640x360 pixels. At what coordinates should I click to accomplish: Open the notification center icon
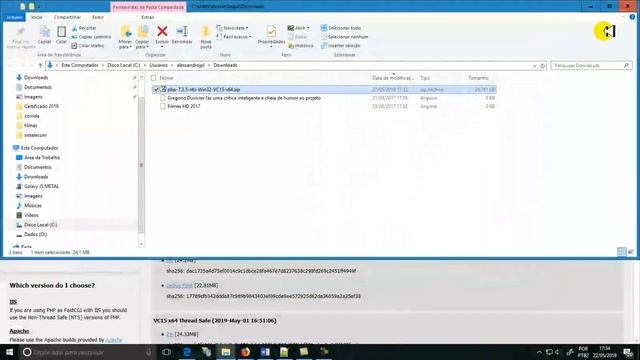point(628,352)
